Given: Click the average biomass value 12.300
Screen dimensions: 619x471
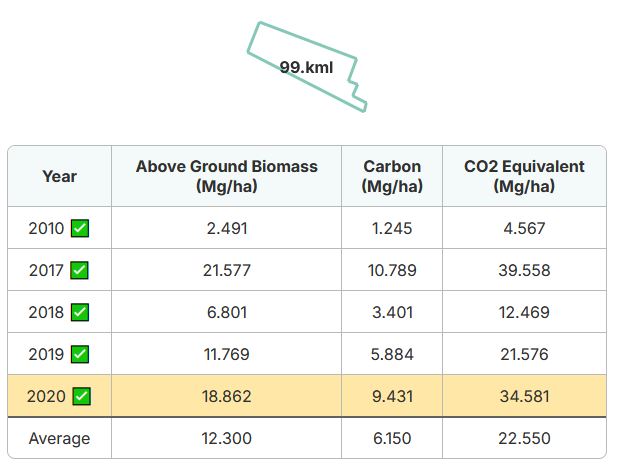Looking at the screenshot, I should coord(227,438).
